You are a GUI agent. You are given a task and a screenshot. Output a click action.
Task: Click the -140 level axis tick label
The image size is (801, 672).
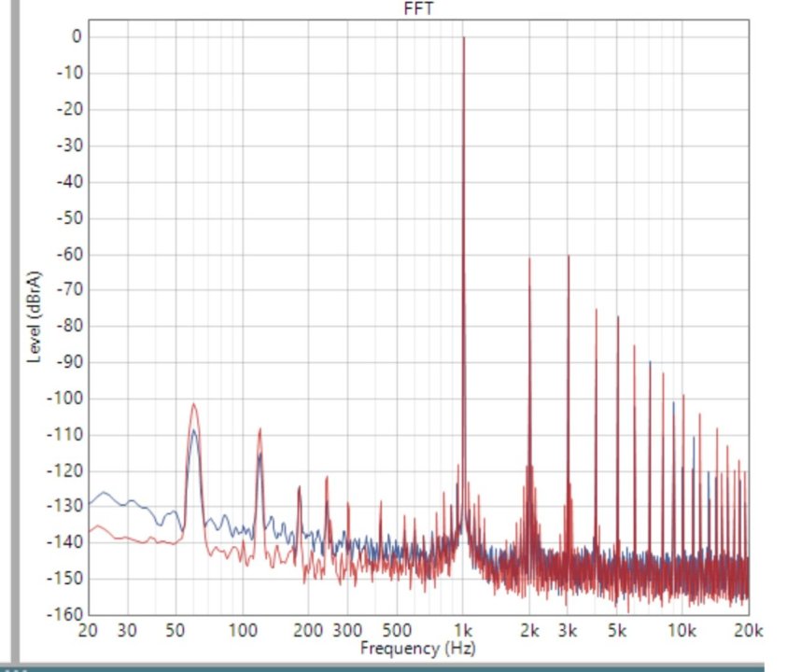pos(64,541)
